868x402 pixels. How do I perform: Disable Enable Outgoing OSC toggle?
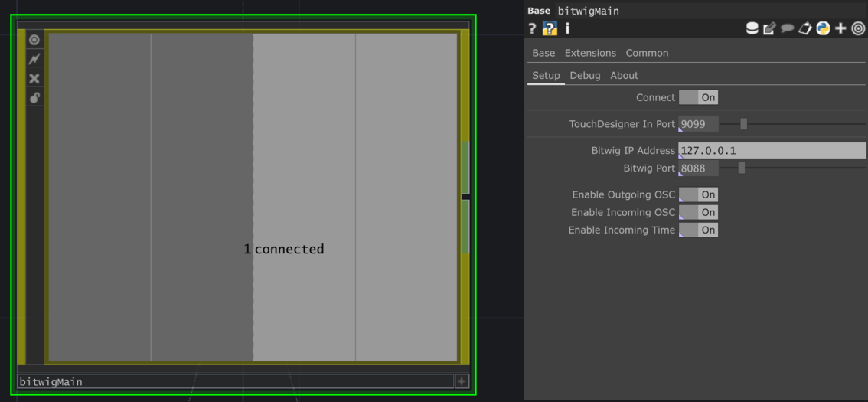pyautogui.click(x=698, y=194)
